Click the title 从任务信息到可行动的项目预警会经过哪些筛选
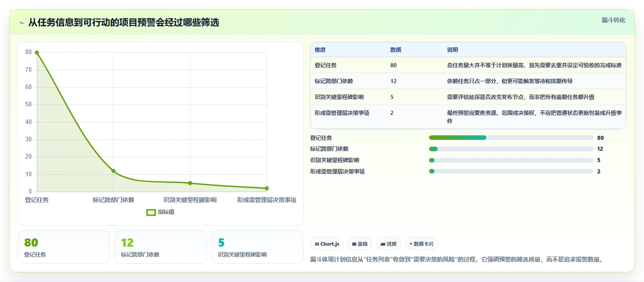Screen dimensions: 644x282 tap(124, 23)
